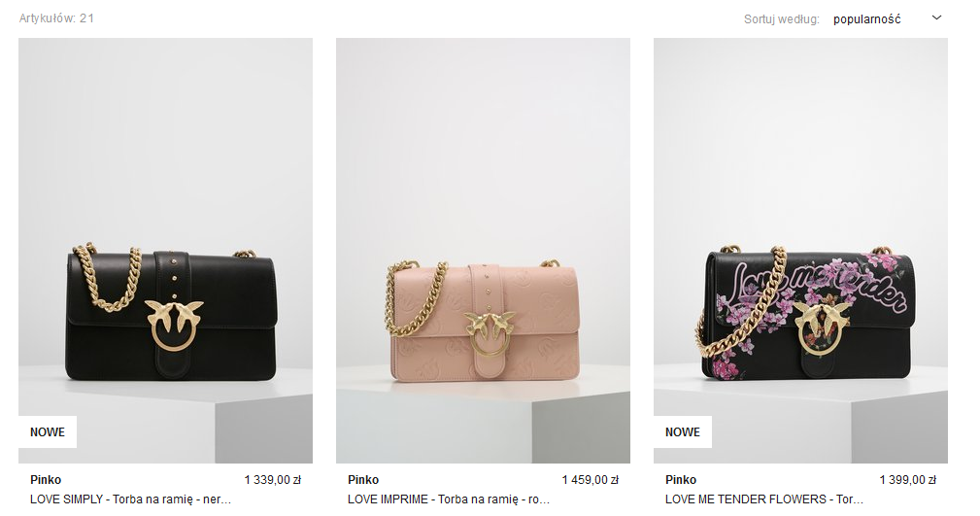Click the 1 339,00 zł price
Screen dimensions: 980x516
click(273, 480)
